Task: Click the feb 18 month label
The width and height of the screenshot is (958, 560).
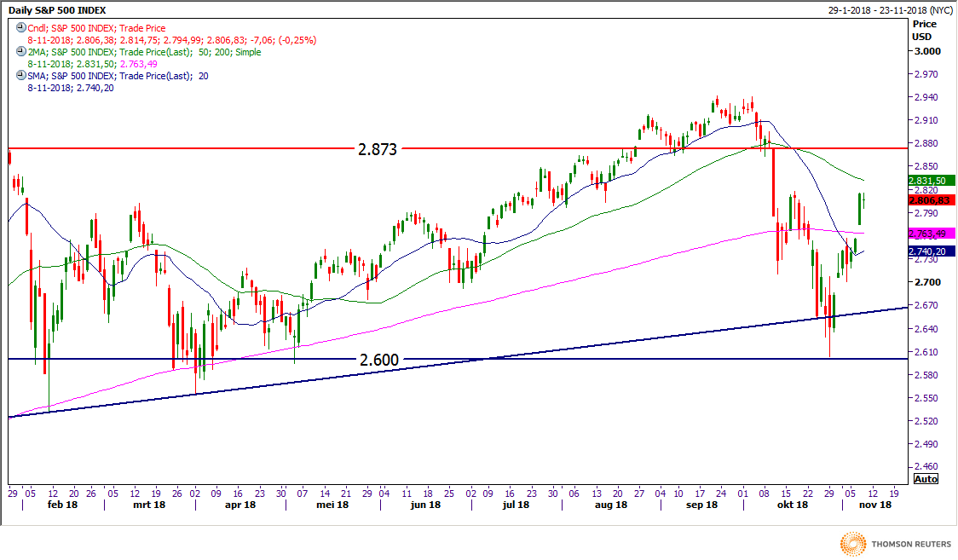Action: (x=62, y=505)
